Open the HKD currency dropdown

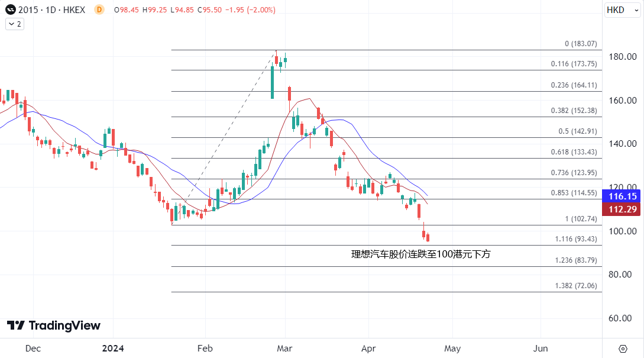[623, 10]
